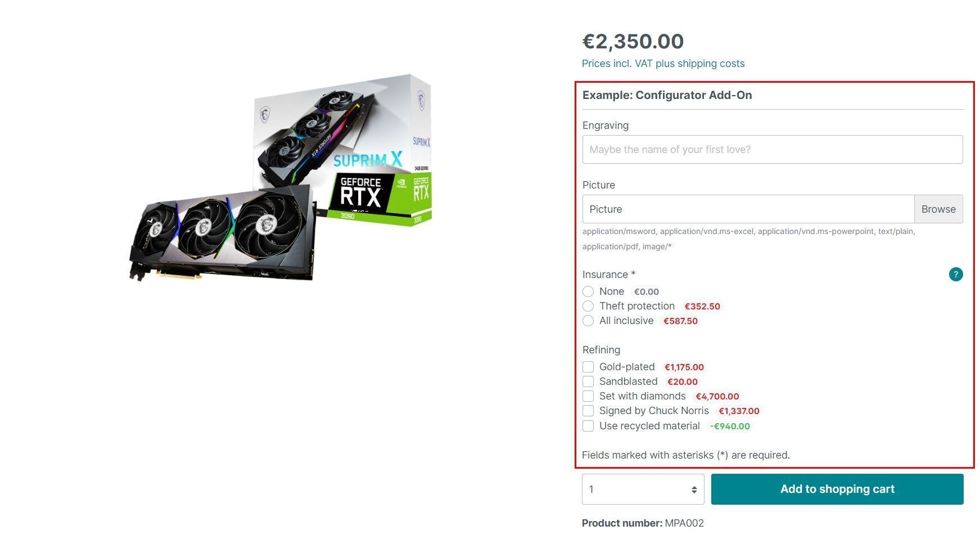Enable Gold-plated refining

(588, 367)
